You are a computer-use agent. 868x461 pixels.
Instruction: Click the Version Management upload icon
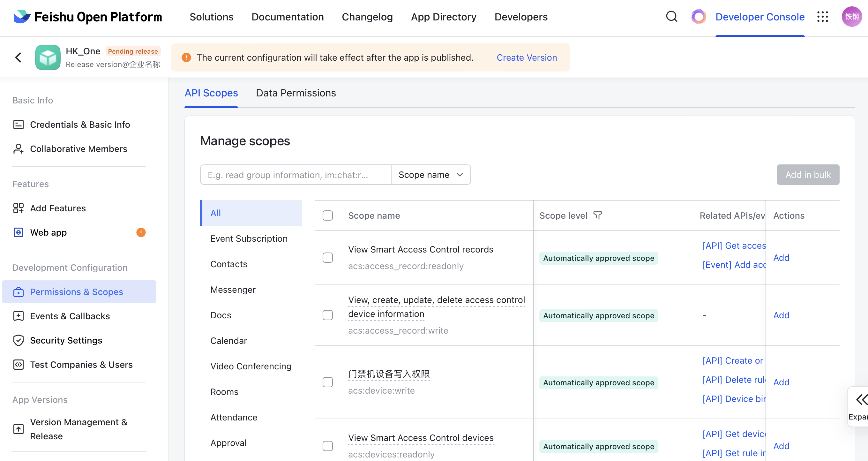point(18,429)
